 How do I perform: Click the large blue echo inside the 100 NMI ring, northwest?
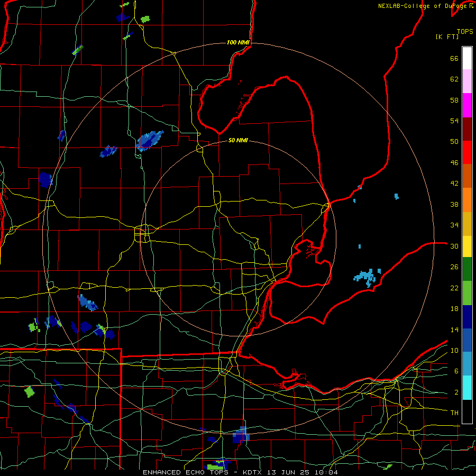tap(149, 141)
